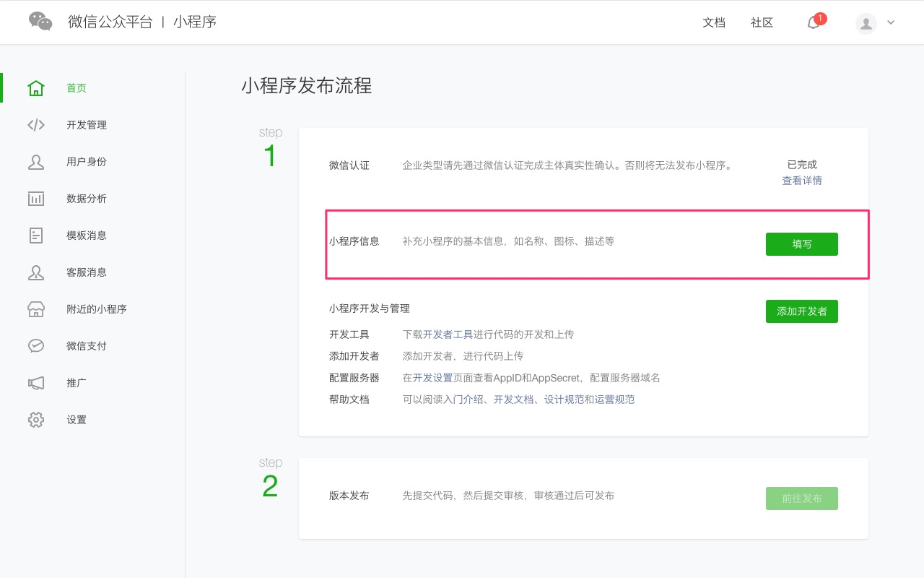
Task: Click the 推广 megaphone icon
Action: [36, 383]
